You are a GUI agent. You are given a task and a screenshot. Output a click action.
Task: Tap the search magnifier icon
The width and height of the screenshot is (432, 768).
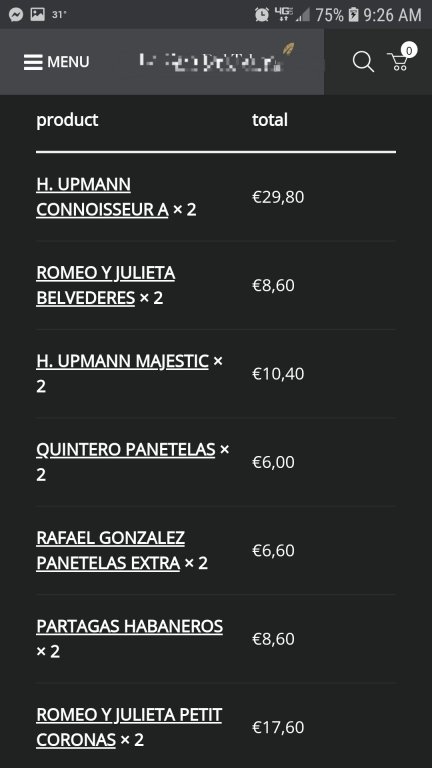363,62
